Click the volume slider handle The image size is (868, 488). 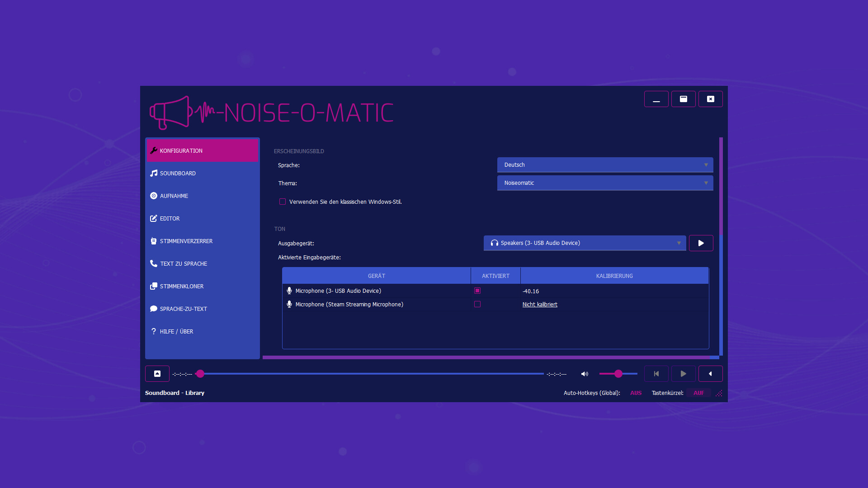tap(618, 374)
